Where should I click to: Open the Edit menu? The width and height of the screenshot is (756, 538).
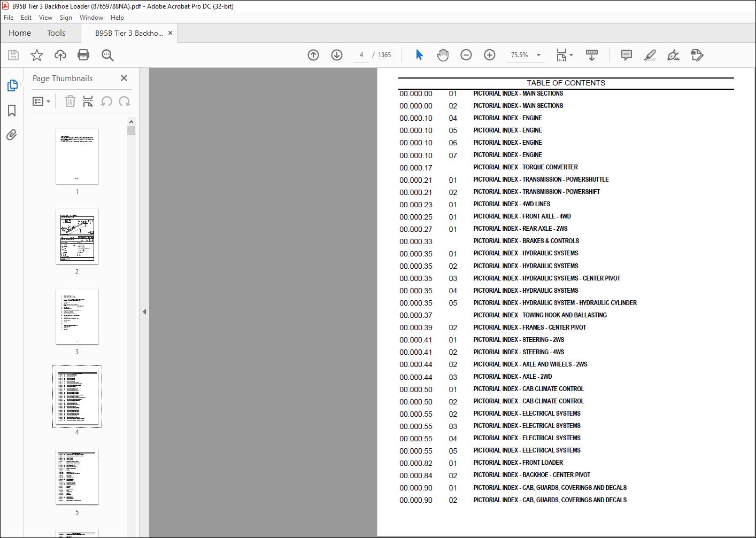point(26,18)
